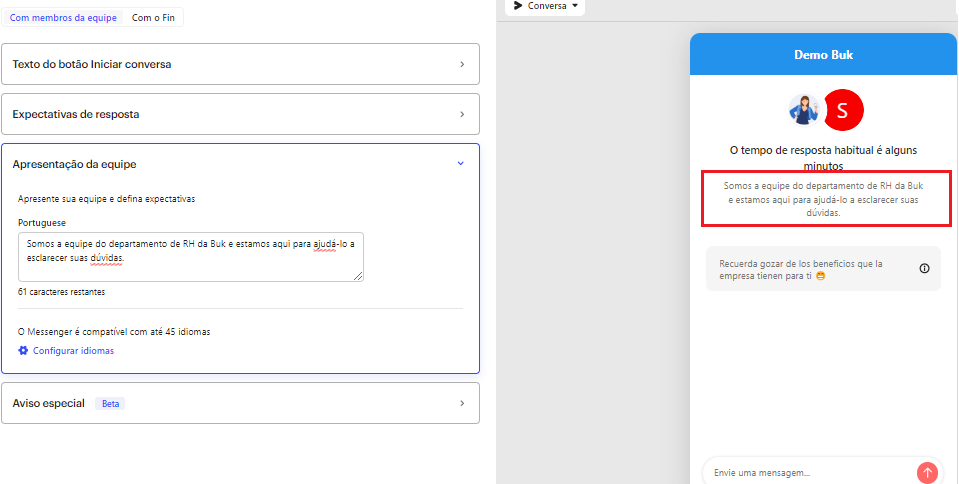
Task: Open the Configurar idiomas link
Action: (x=73, y=351)
